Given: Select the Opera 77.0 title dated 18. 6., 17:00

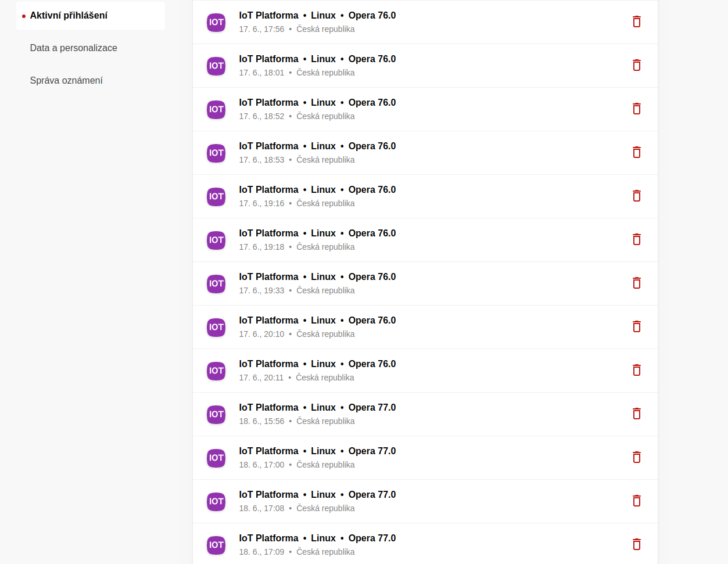Looking at the screenshot, I should 317,451.
